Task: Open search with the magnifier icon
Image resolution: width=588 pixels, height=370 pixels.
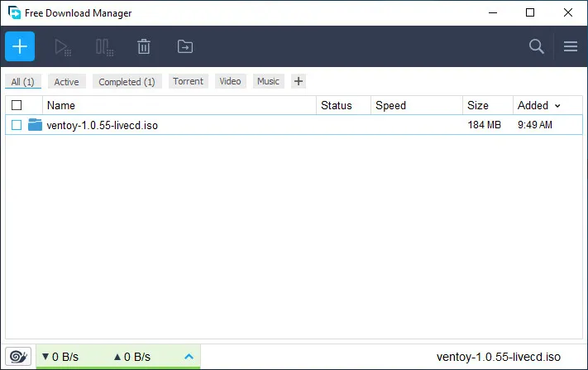Action: (536, 46)
